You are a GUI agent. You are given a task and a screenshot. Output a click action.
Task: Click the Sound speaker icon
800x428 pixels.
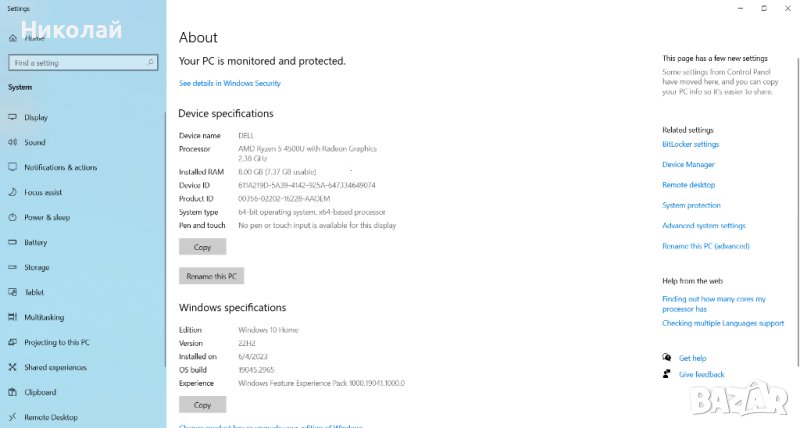[12, 142]
